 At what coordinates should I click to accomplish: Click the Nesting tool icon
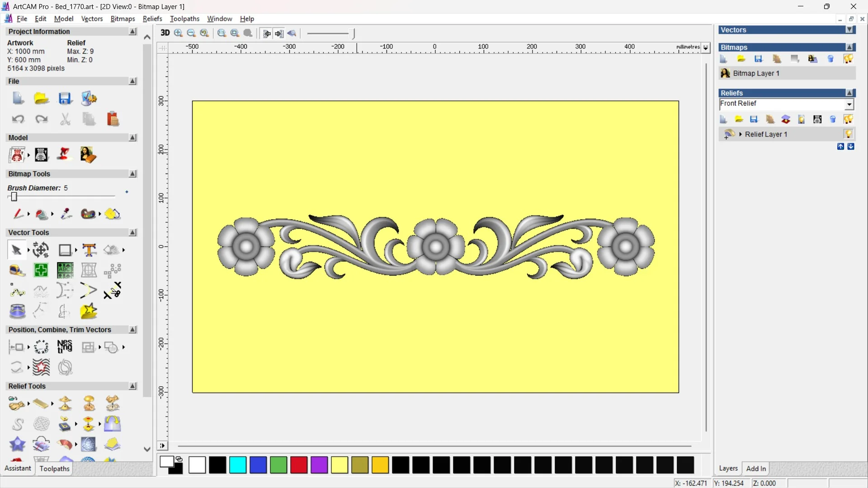65,347
